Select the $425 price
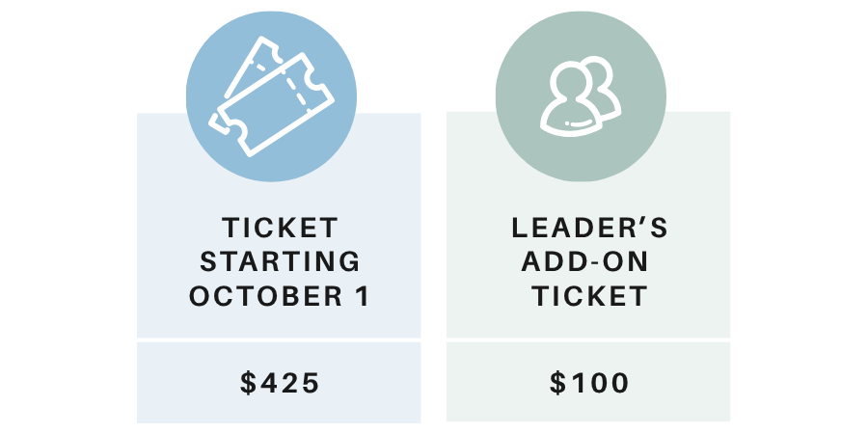The width and height of the screenshot is (868, 434). tap(280, 383)
